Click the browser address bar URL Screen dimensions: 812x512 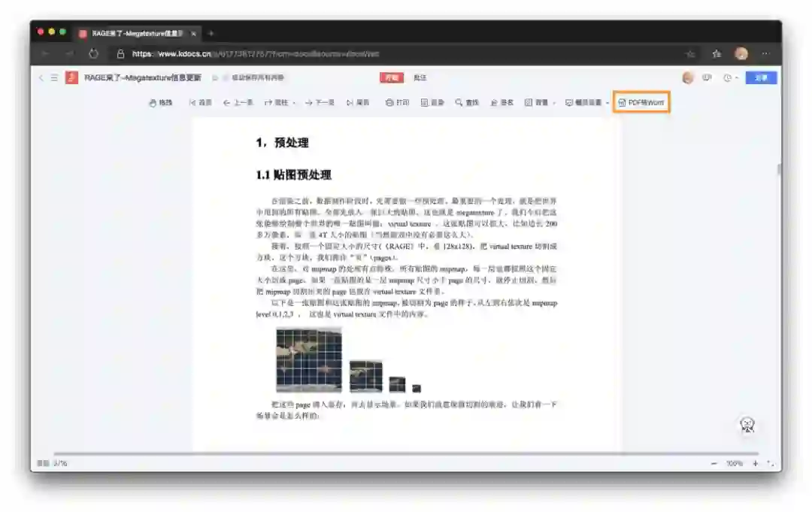click(256, 54)
